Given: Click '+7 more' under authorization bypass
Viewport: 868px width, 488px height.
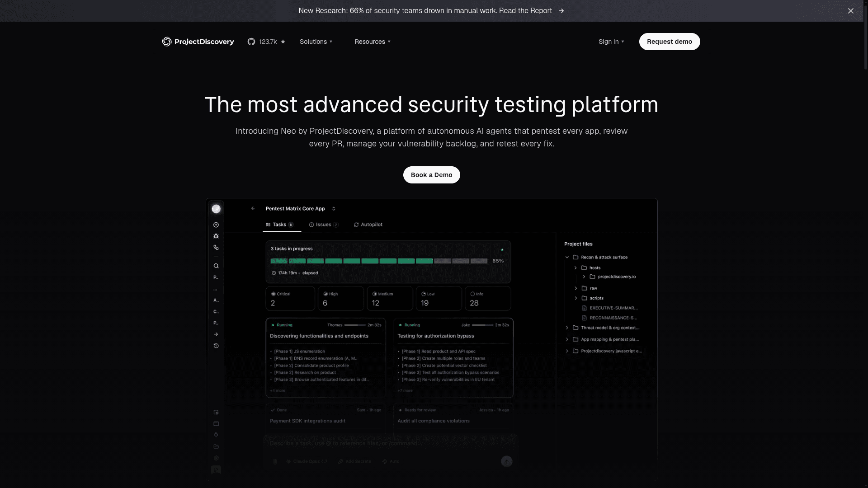Looking at the screenshot, I should click(405, 390).
